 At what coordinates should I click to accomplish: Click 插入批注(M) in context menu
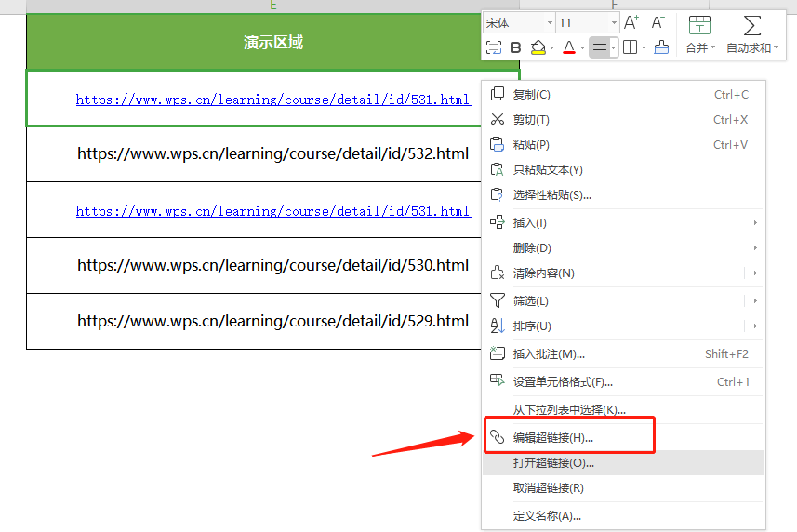549,353
